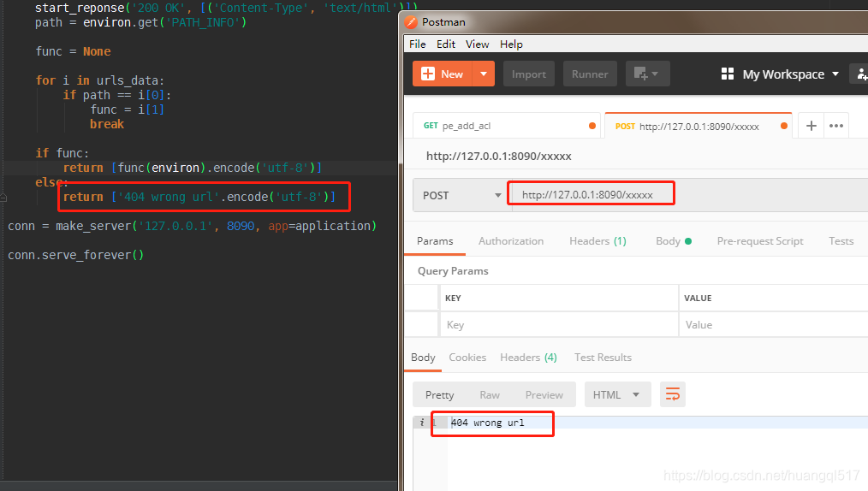Switch to the Params tab

pos(435,241)
